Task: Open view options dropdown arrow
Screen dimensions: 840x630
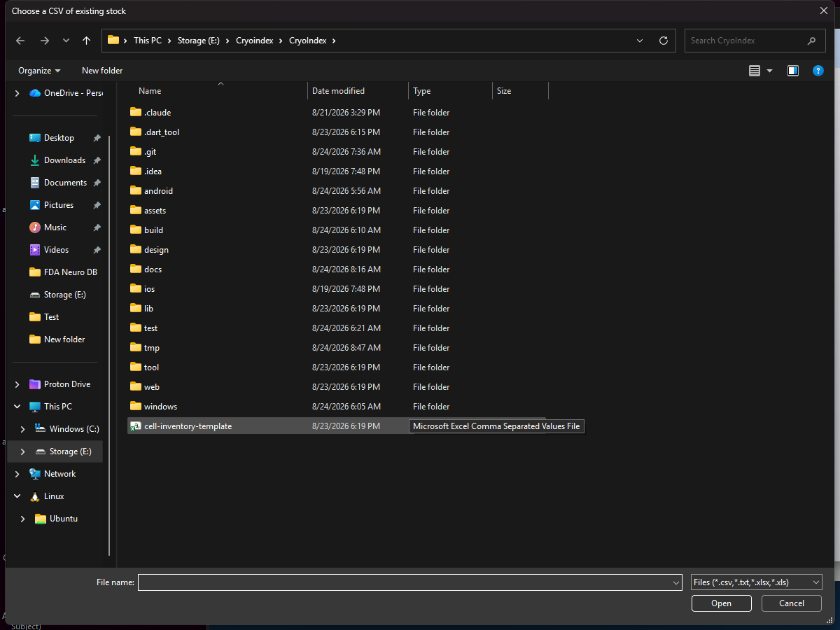Action: point(770,71)
